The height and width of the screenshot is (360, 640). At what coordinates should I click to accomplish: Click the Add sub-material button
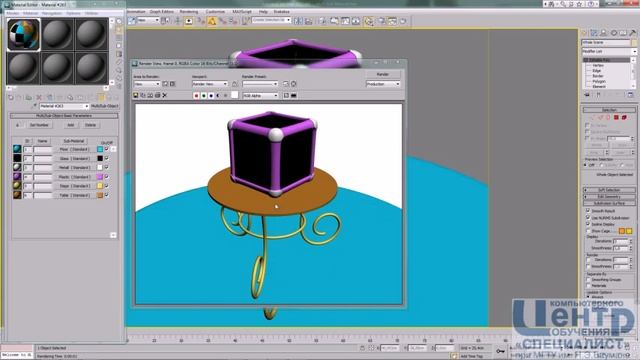click(x=71, y=125)
